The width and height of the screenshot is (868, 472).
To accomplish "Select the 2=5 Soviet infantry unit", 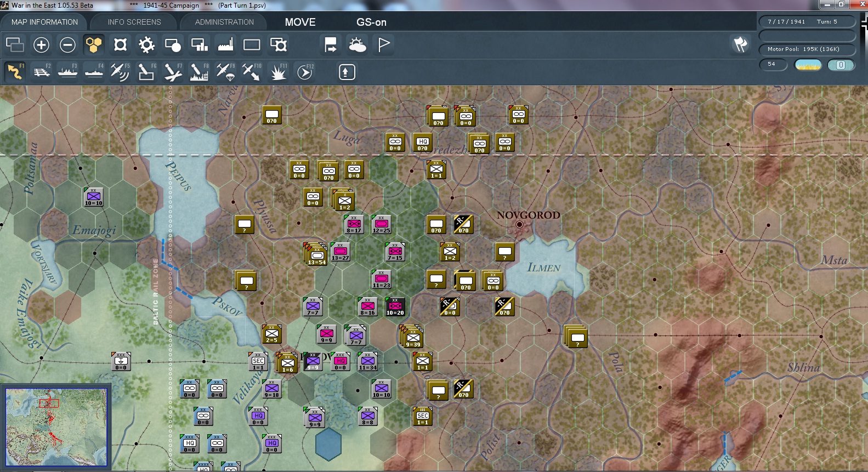I will (x=271, y=334).
